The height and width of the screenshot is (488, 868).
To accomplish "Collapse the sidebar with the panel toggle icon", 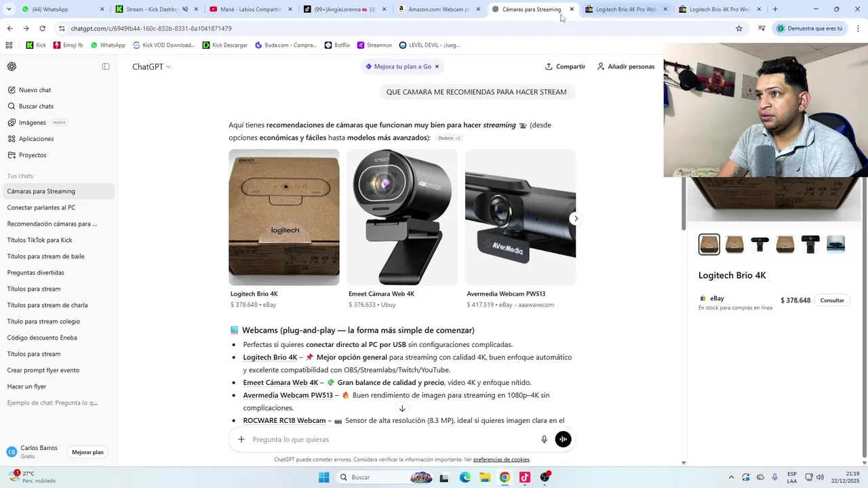I will click(x=106, y=66).
